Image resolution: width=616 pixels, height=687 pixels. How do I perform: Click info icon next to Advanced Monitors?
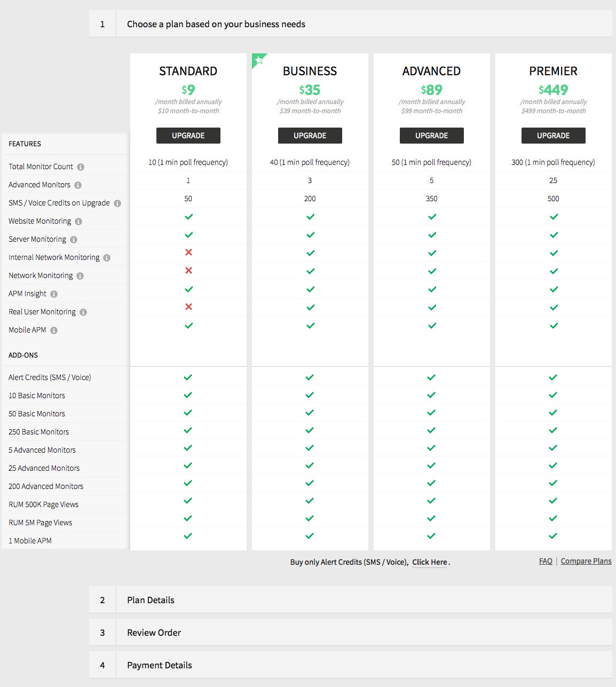(x=78, y=185)
